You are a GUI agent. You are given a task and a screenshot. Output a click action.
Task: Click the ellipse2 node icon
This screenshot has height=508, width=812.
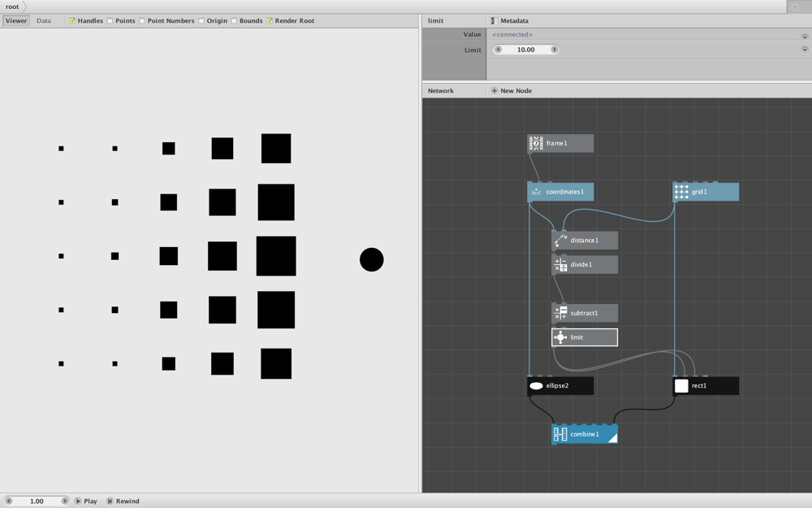pyautogui.click(x=536, y=385)
